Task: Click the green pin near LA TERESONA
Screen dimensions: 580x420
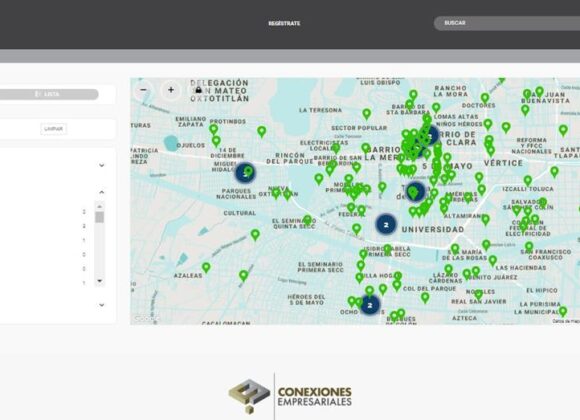Action: click(367, 114)
